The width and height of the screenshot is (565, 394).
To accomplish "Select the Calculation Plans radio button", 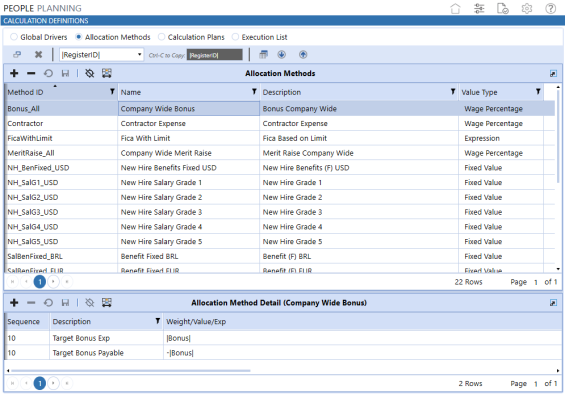I will pos(161,37).
